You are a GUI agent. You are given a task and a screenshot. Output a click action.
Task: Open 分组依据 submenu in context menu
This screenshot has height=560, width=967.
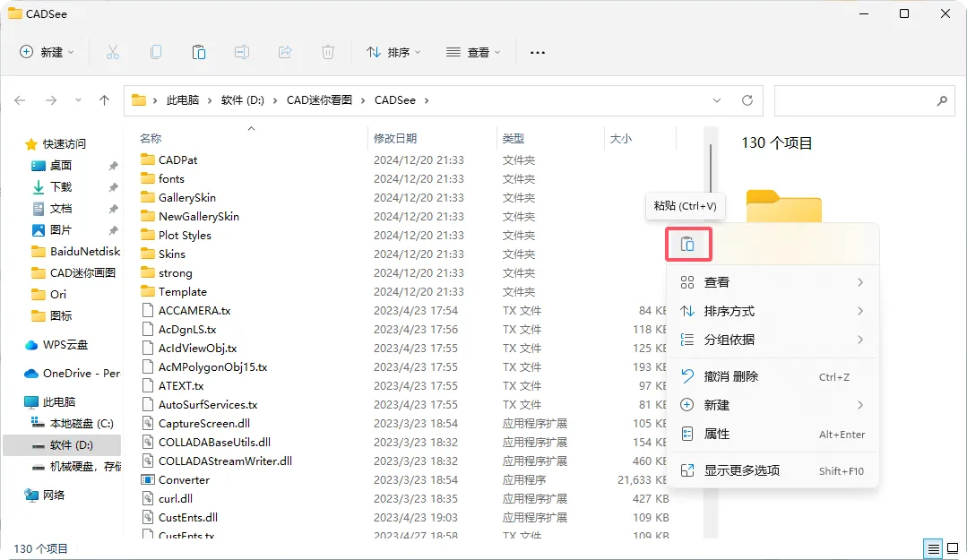click(773, 340)
